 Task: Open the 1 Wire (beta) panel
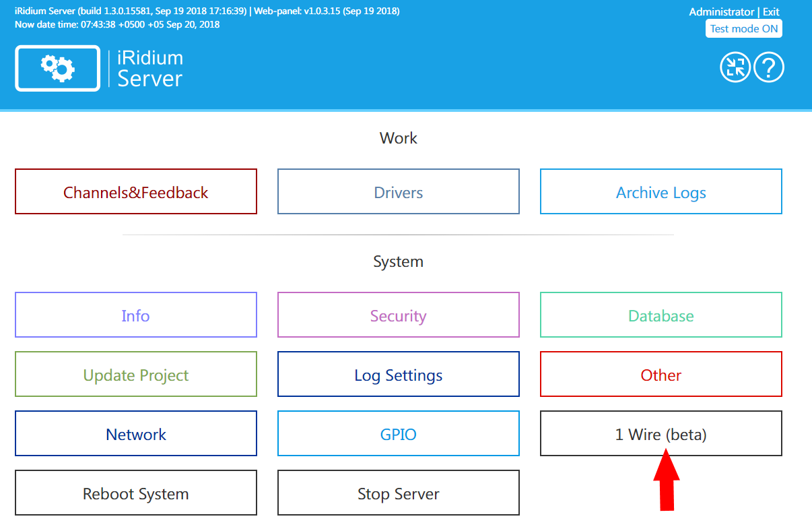click(x=661, y=433)
